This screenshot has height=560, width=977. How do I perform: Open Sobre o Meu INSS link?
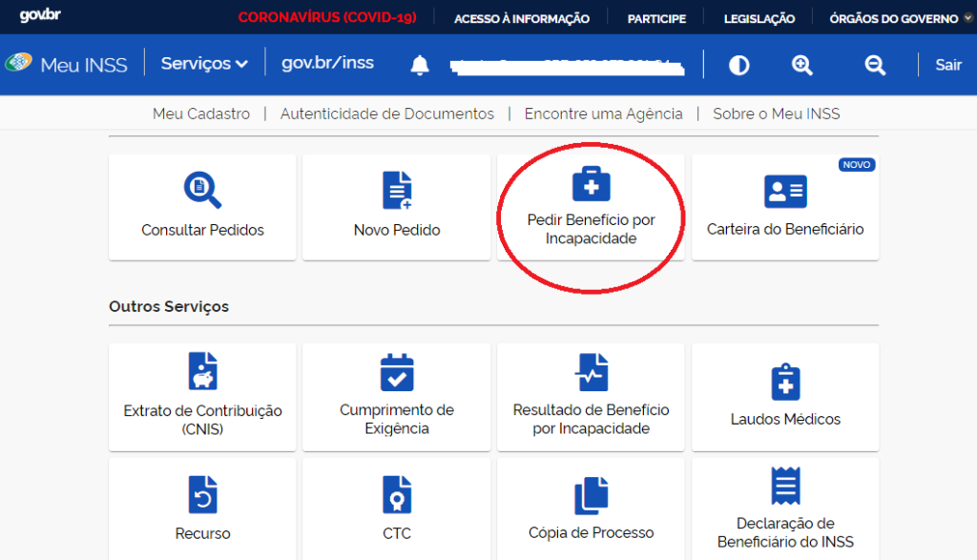point(777,114)
